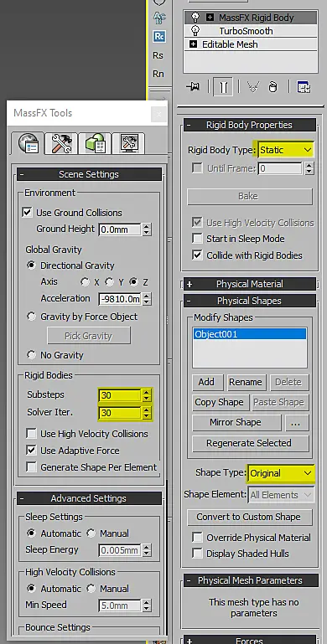Toggle Display Shaded Hulls checkbox
Screen dimensions: 327x644
click(x=198, y=554)
